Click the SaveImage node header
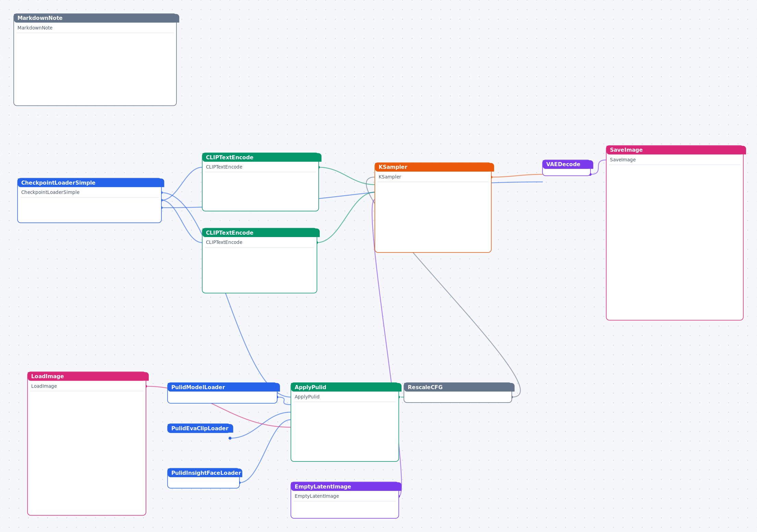The width and height of the screenshot is (757, 532). pyautogui.click(x=676, y=150)
